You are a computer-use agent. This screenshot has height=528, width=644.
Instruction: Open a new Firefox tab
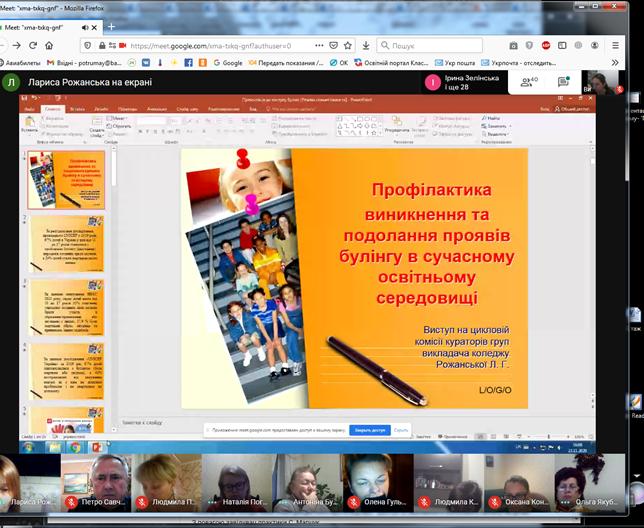pos(111,27)
